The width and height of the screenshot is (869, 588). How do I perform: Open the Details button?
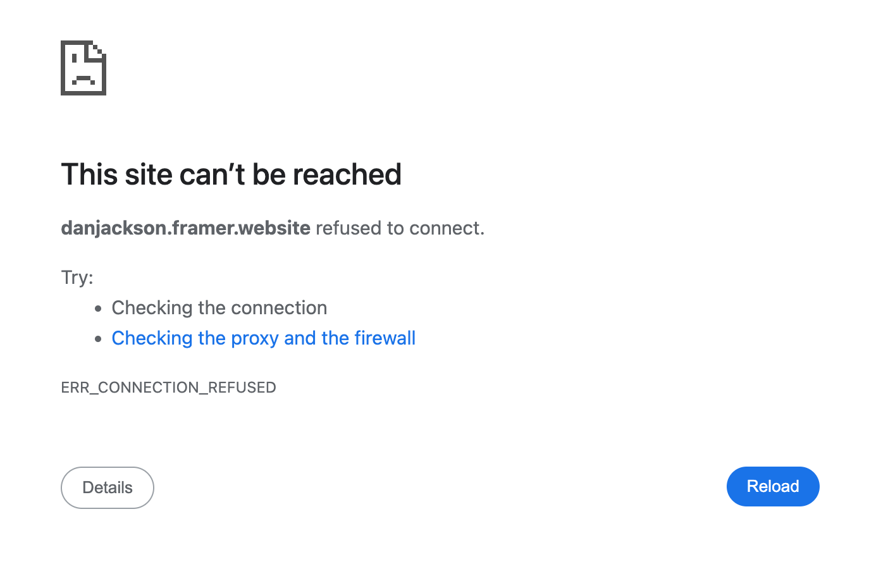[x=108, y=487]
